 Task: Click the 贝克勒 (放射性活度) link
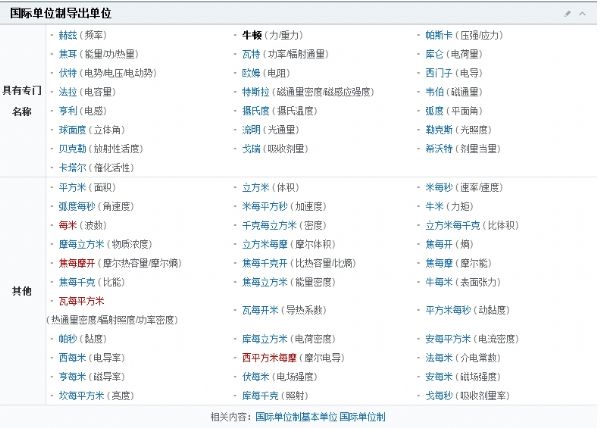point(72,148)
